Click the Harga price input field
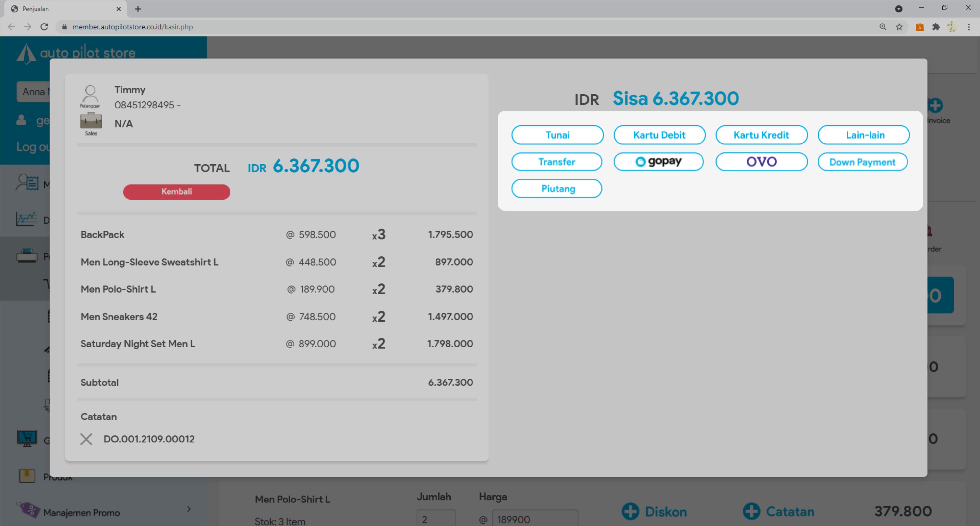The height and width of the screenshot is (526, 980). pos(534,519)
